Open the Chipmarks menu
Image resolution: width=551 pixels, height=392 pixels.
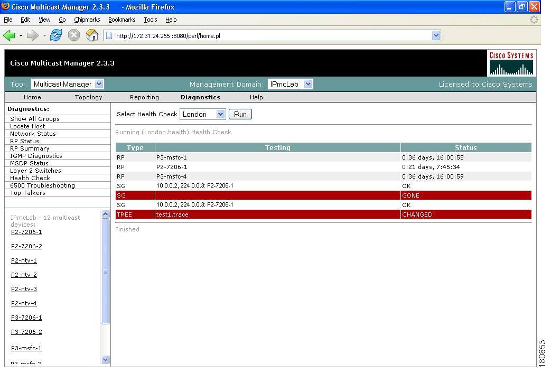click(87, 20)
